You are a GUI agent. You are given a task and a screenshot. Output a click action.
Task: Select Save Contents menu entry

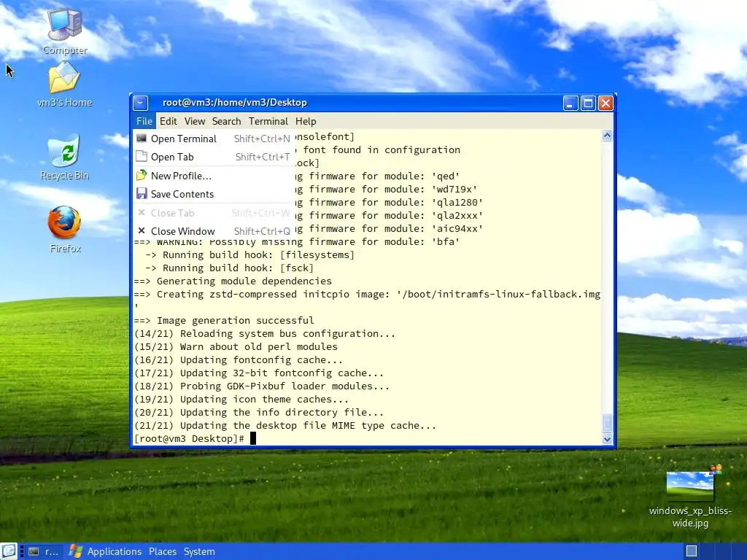click(x=213, y=194)
